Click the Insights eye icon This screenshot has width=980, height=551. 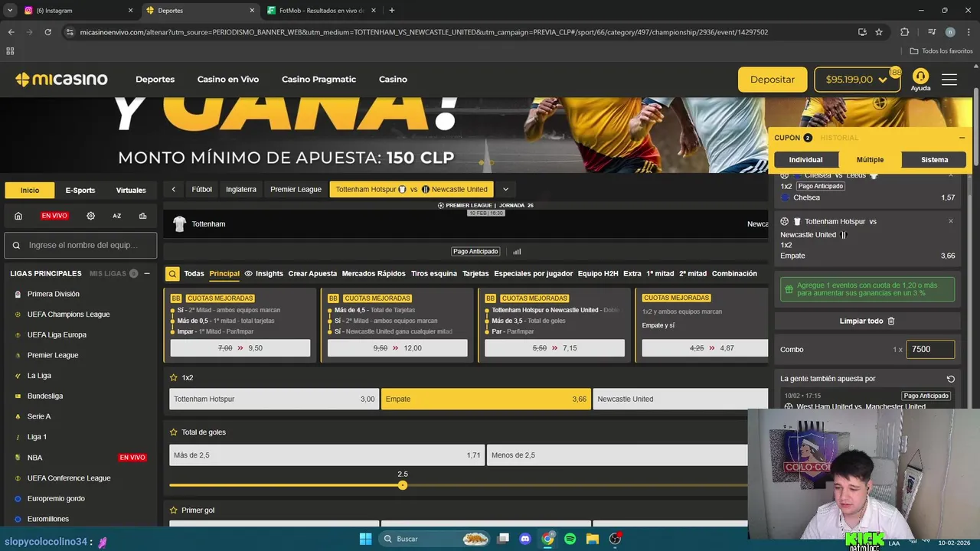(x=248, y=273)
